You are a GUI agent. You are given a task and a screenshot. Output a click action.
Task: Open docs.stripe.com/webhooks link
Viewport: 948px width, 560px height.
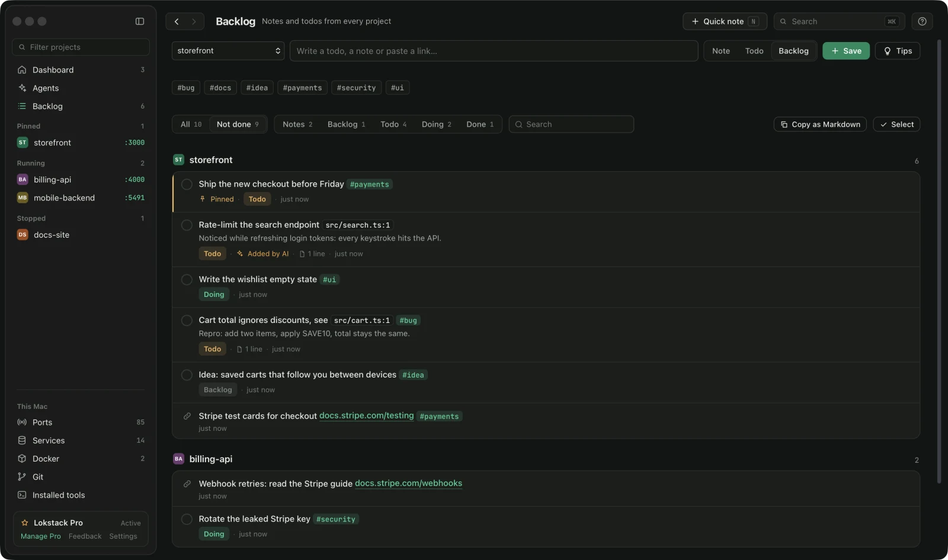[408, 484]
